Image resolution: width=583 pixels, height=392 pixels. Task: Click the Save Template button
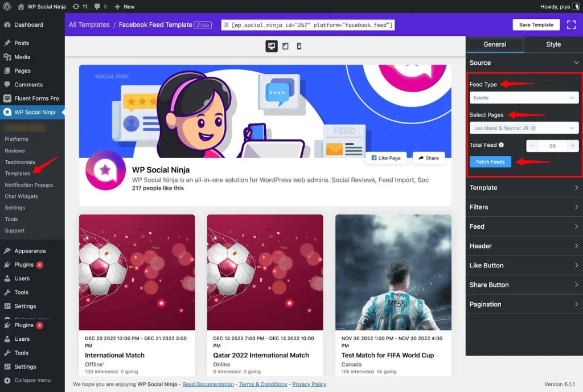[536, 25]
